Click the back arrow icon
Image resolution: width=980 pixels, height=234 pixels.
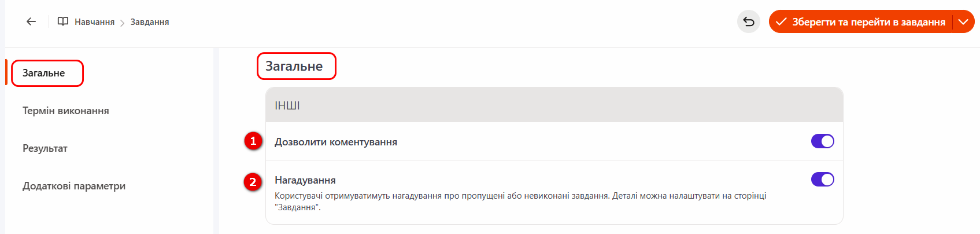click(x=31, y=22)
